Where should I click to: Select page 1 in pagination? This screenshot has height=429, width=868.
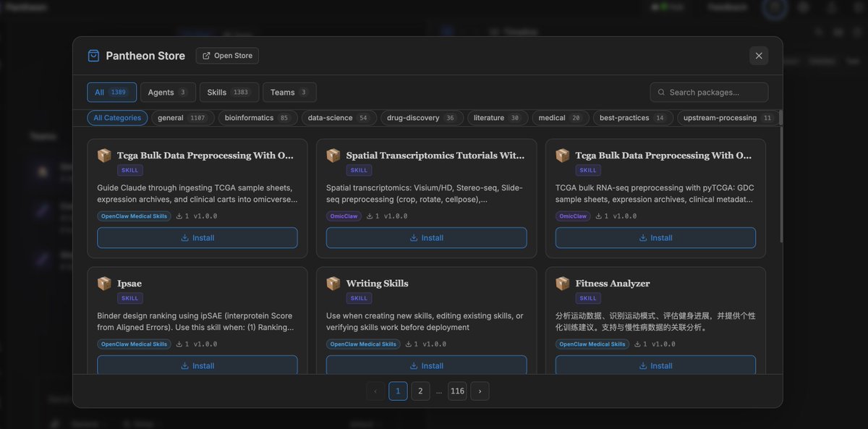click(x=398, y=391)
